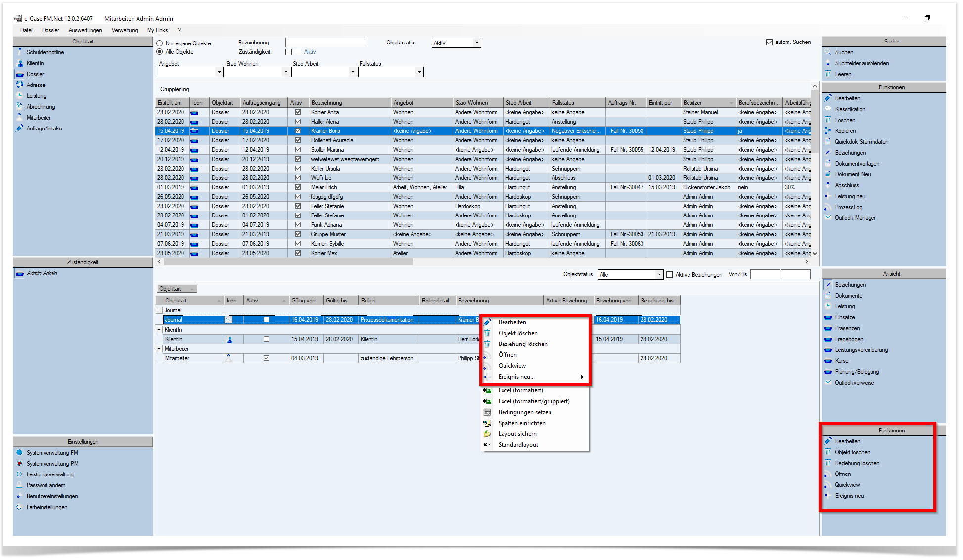963x560 pixels.
Task: Choose Objekt löschen in the context menu
Action: click(518, 333)
